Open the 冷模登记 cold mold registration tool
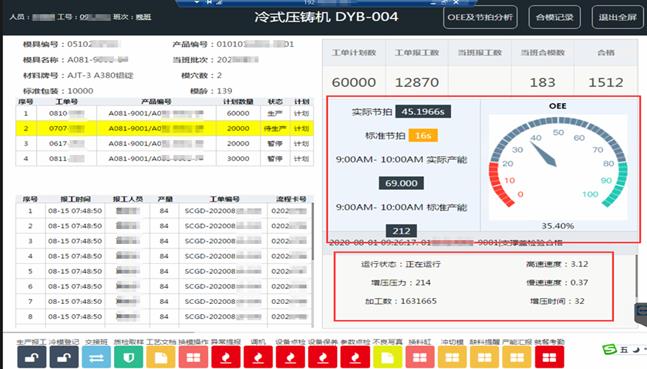The width and height of the screenshot is (647, 369). pyautogui.click(x=64, y=357)
